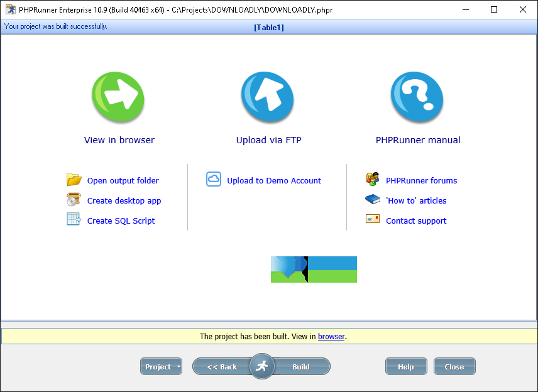
Task: Click the [Table1] label in header bar
Action: [x=269, y=28]
